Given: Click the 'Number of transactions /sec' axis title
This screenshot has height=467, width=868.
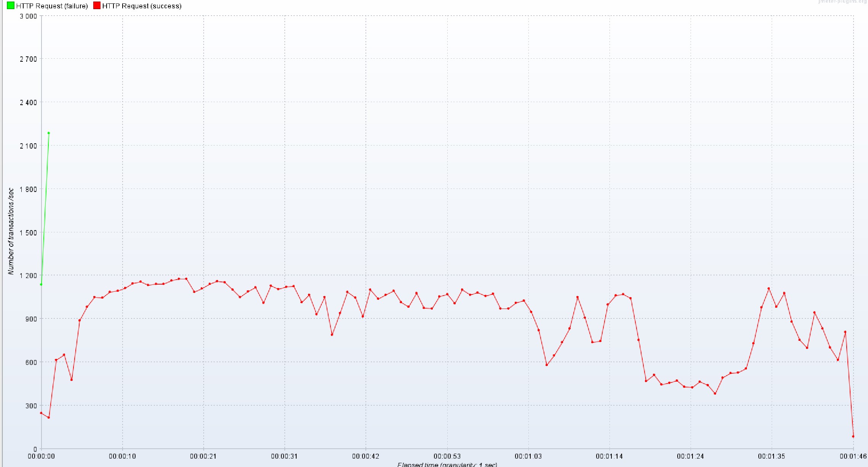Looking at the screenshot, I should pos(11,231).
